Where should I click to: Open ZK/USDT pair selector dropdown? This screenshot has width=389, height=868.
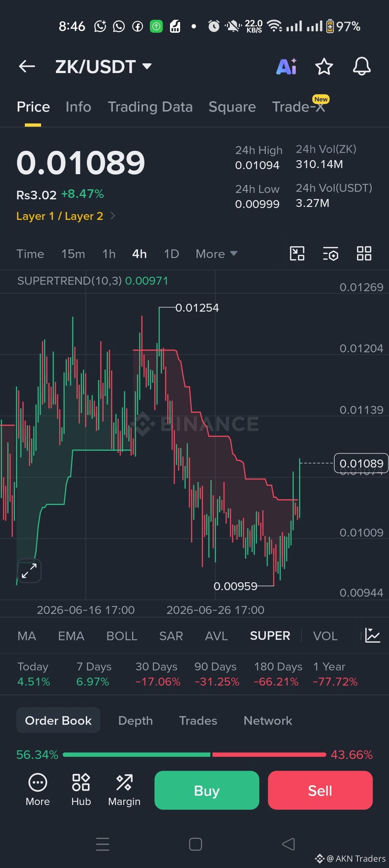103,67
